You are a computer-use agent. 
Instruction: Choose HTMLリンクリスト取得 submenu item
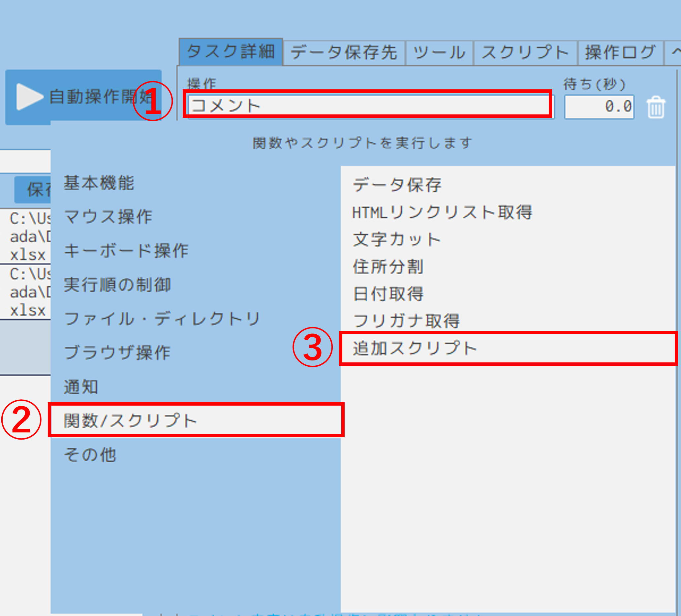pyautogui.click(x=442, y=212)
